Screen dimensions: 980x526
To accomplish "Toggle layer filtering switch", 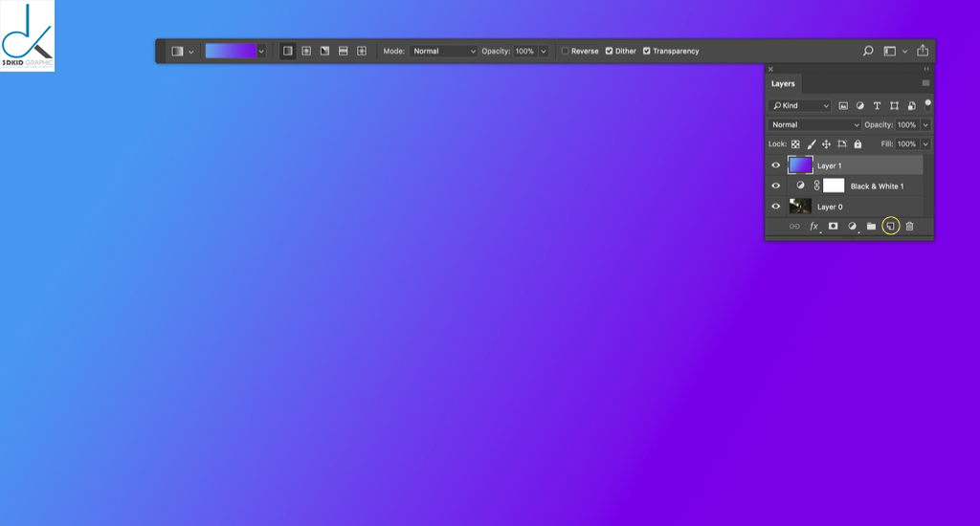I will click(x=927, y=105).
